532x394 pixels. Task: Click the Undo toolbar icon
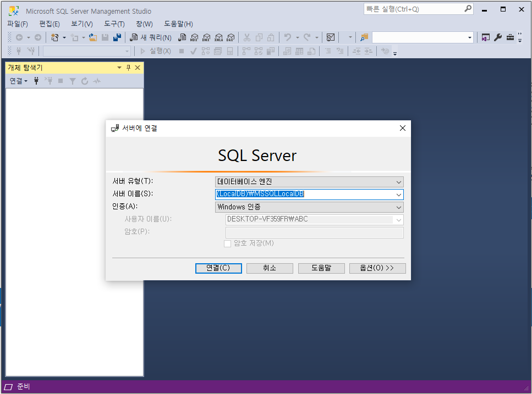[288, 37]
